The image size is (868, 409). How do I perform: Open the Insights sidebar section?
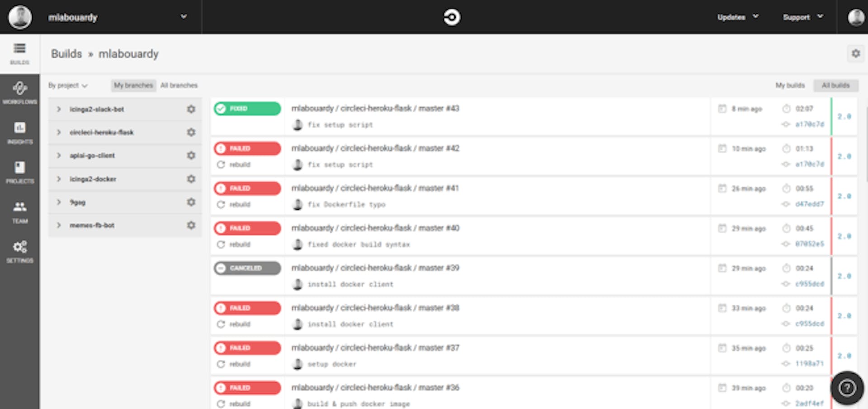pyautogui.click(x=19, y=133)
